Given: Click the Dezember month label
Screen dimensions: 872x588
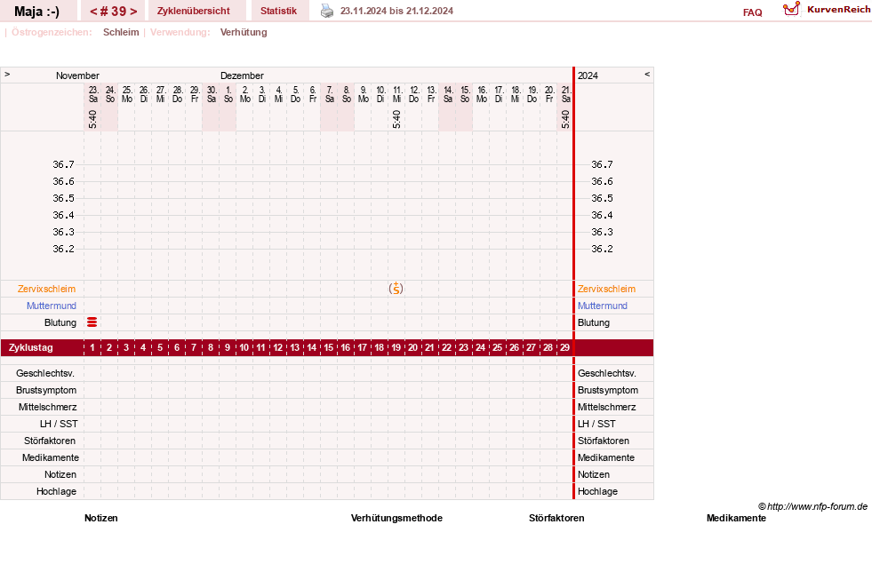Looking at the screenshot, I should pyautogui.click(x=242, y=75).
